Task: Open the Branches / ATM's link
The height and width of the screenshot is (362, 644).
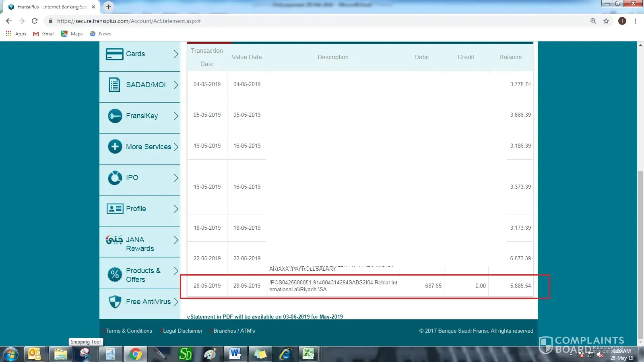Action: [x=234, y=331]
